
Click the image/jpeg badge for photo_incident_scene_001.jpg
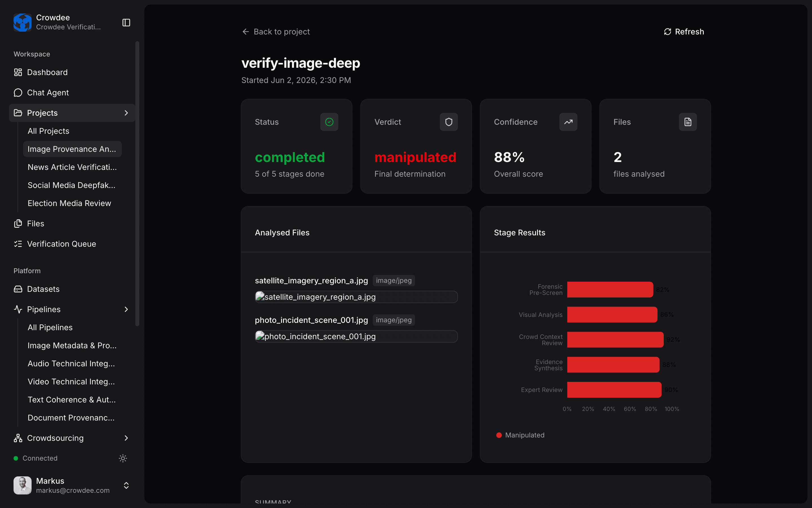pos(394,320)
